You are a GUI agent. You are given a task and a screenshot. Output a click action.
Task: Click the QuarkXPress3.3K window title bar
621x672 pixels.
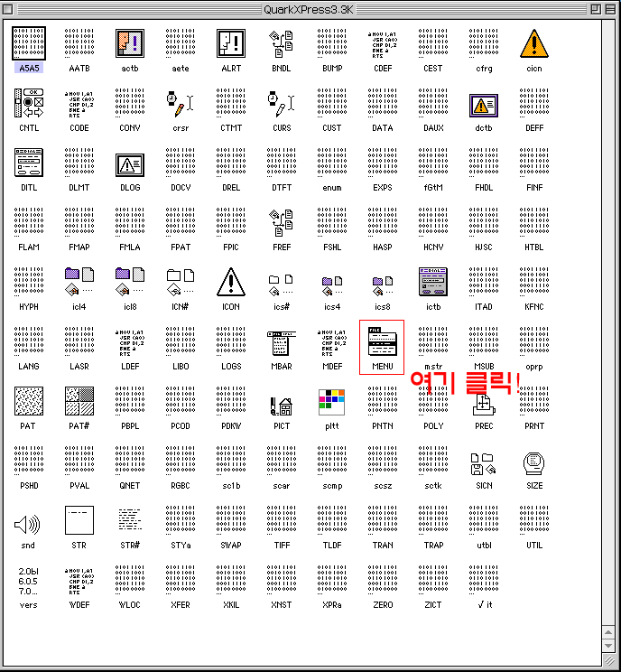(310, 9)
